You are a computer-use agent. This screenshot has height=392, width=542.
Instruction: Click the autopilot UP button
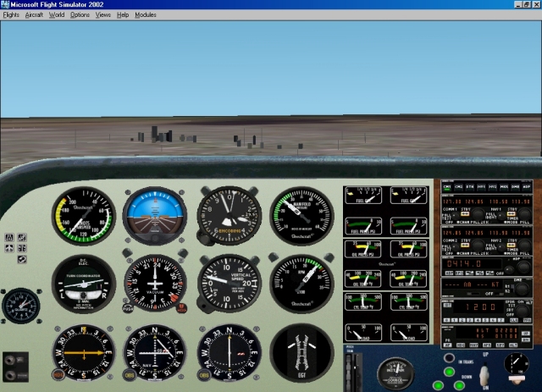[525, 334]
